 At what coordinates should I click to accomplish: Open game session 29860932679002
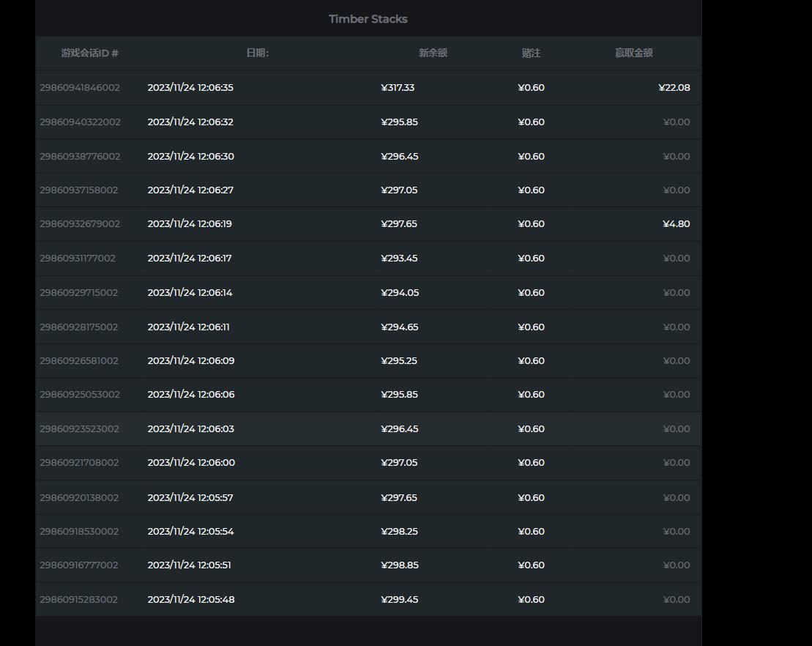(x=80, y=223)
